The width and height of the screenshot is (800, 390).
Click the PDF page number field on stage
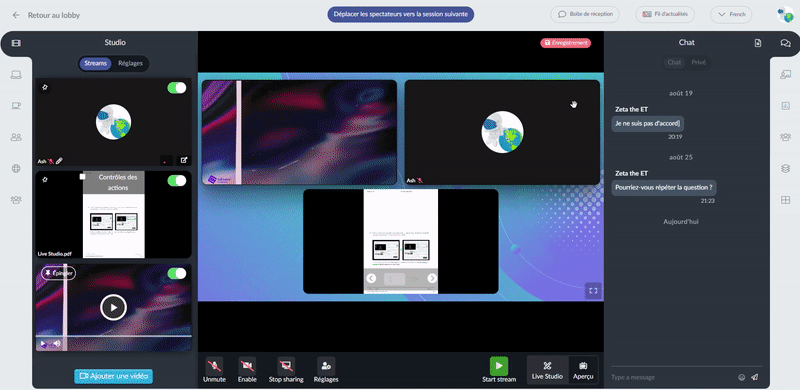[394, 279]
